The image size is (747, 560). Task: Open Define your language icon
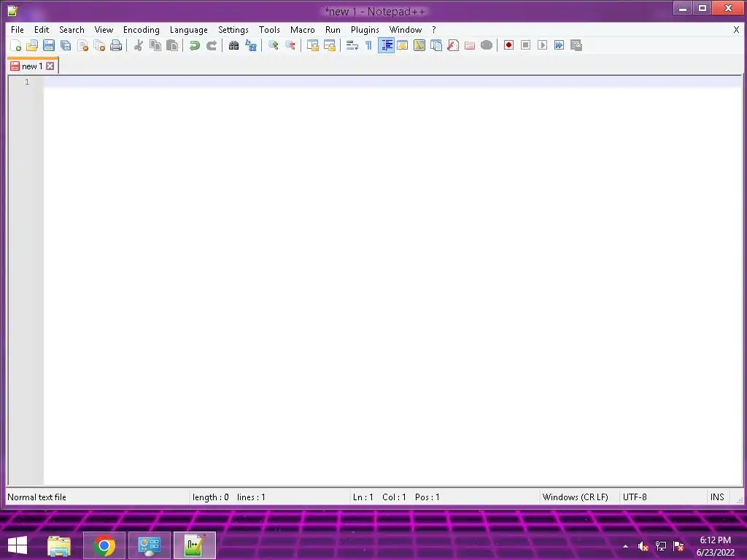point(403,45)
